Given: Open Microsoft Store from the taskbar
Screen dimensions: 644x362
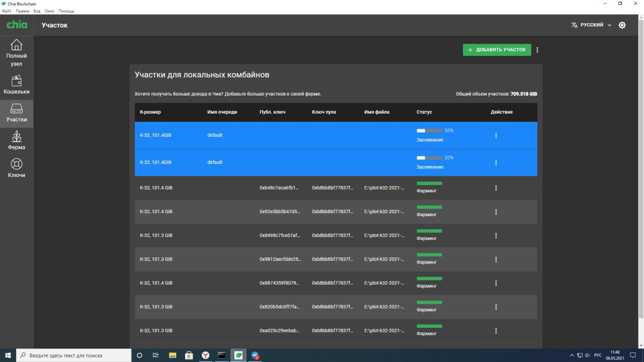Looking at the screenshot, I should pyautogui.click(x=189, y=355).
